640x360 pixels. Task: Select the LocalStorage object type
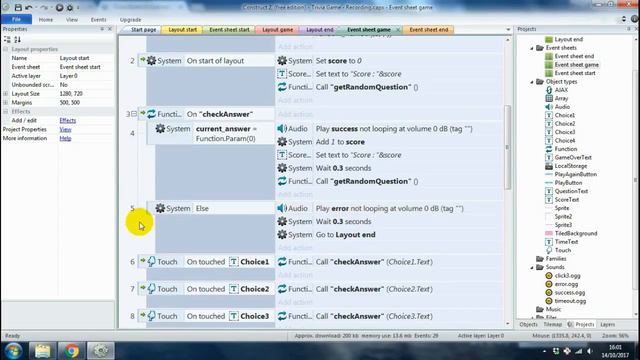570,166
